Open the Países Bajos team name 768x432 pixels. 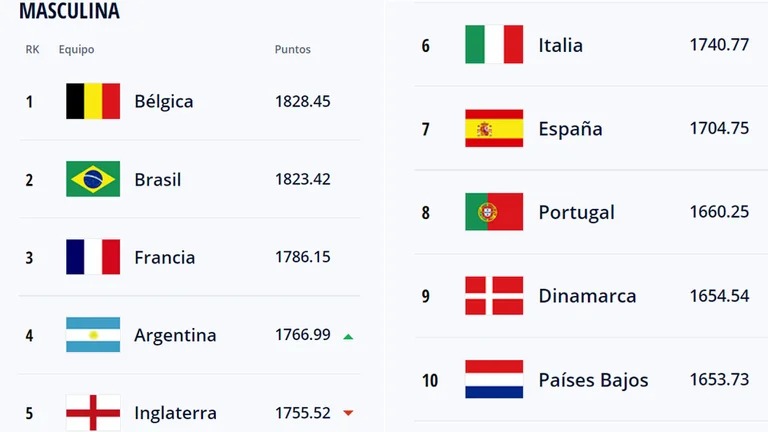(593, 380)
